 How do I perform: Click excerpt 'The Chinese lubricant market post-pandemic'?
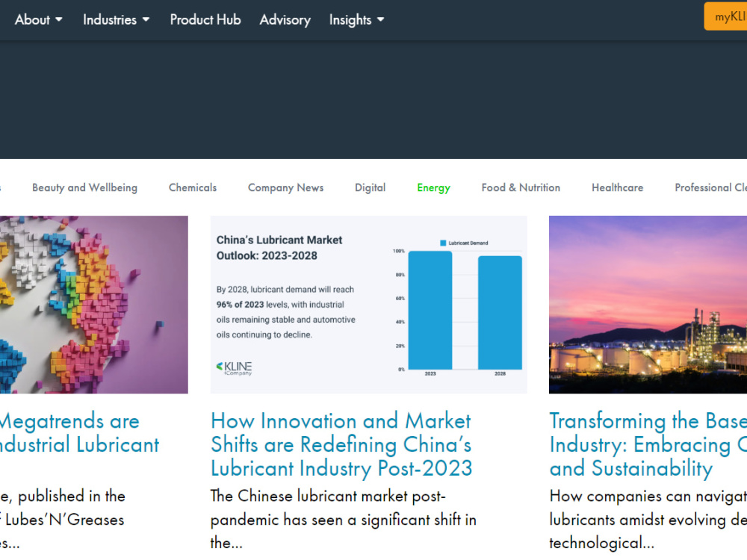pos(344,520)
